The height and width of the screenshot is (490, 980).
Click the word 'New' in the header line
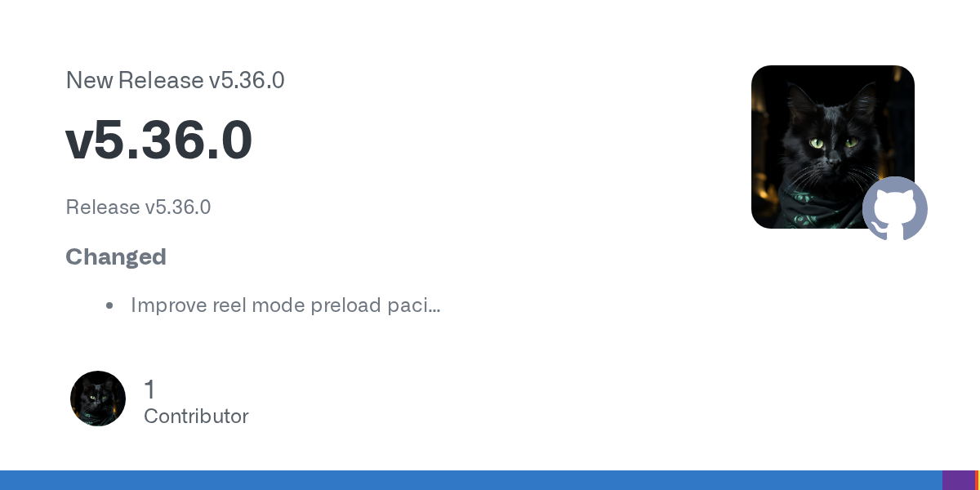[x=89, y=80]
